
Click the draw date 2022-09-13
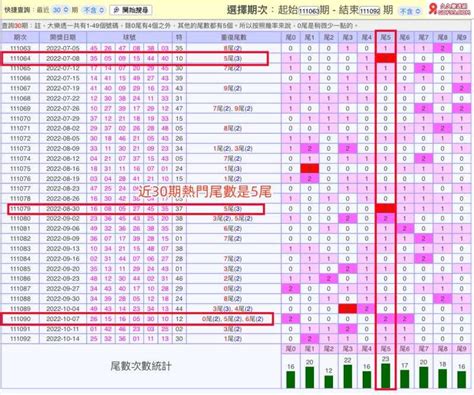(63, 249)
